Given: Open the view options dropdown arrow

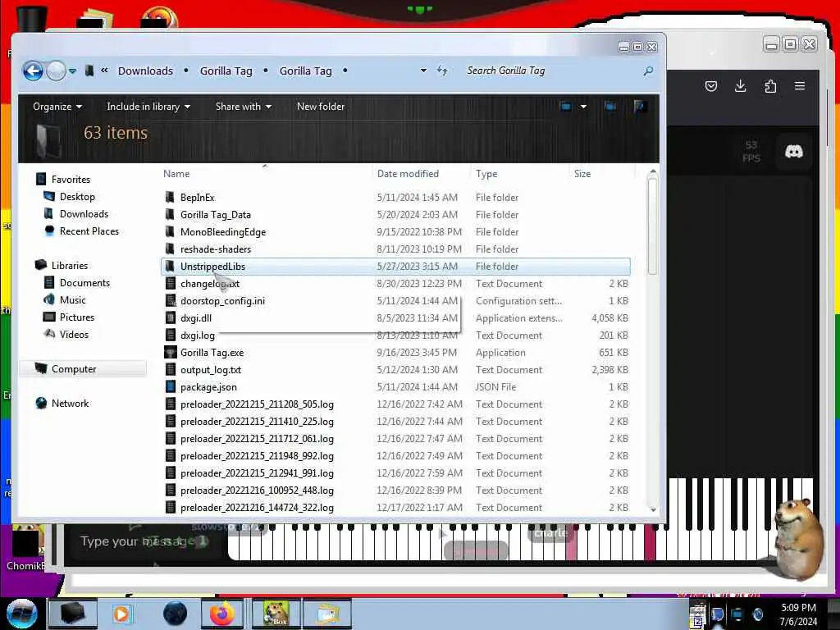Looking at the screenshot, I should tap(583, 107).
